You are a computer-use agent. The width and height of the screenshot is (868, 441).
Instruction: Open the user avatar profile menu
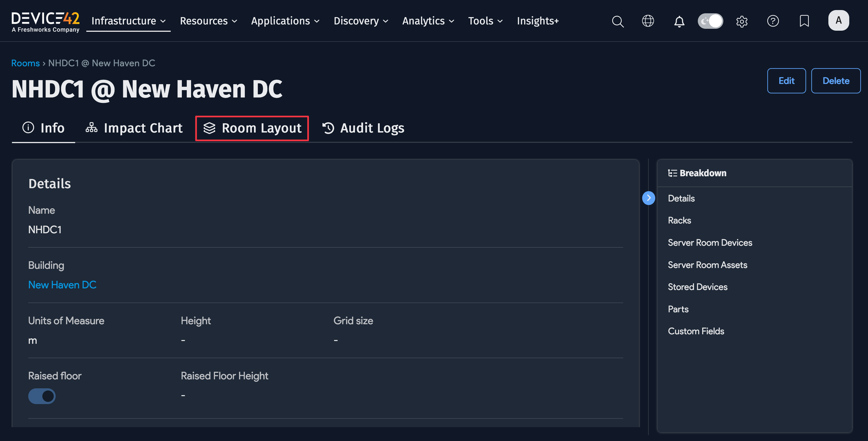[839, 20]
